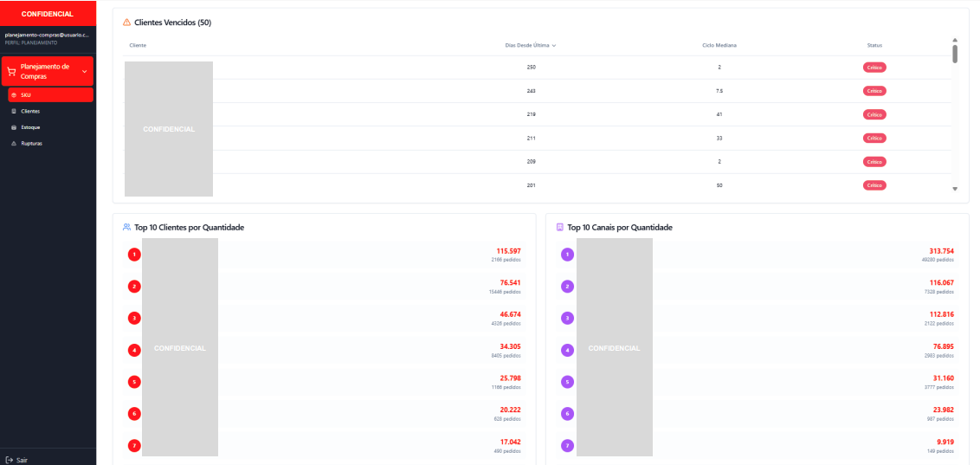Click the Clientes sidebar icon
The height and width of the screenshot is (465, 980).
pos(14,112)
